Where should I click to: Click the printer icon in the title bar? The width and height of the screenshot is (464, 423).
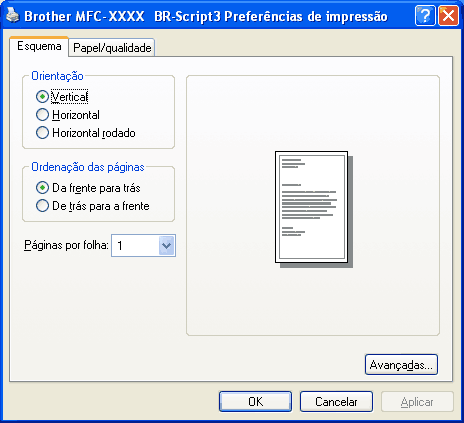[13, 16]
